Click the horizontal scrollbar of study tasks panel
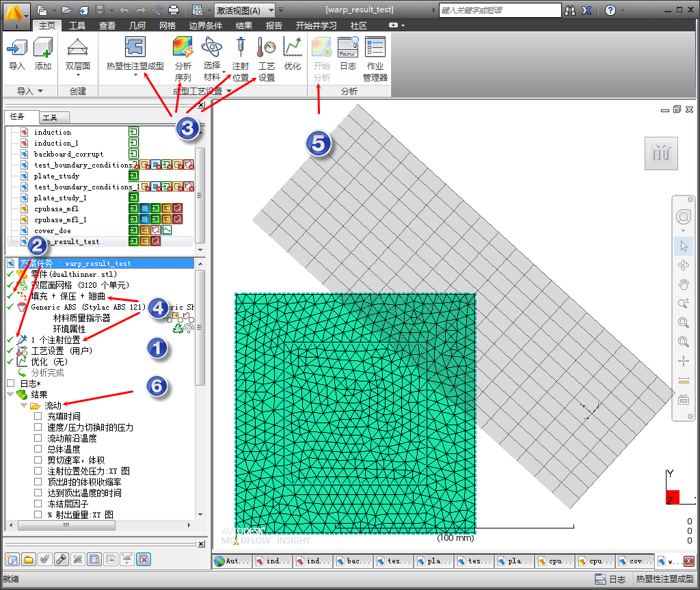This screenshot has height=590, width=700. [66, 525]
